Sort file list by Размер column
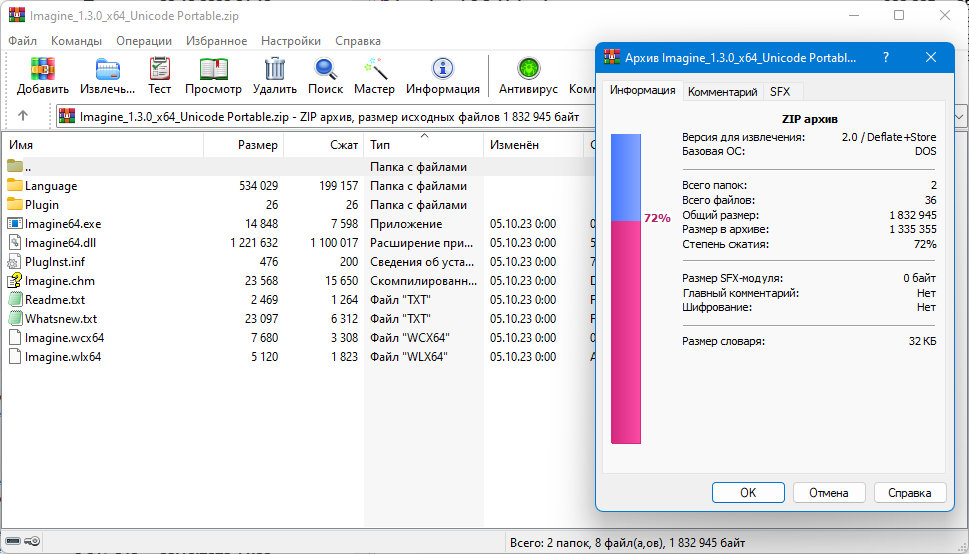 point(243,145)
